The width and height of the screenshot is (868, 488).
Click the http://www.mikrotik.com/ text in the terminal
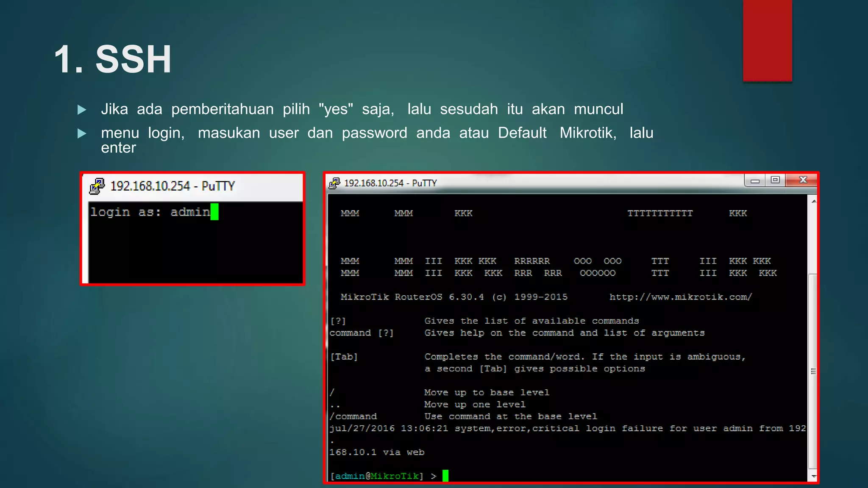[681, 297]
